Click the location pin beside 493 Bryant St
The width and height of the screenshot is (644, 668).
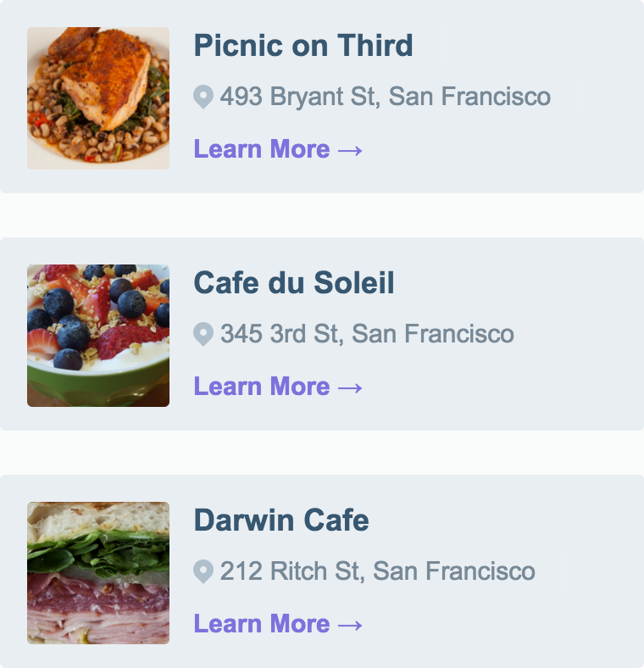(203, 97)
